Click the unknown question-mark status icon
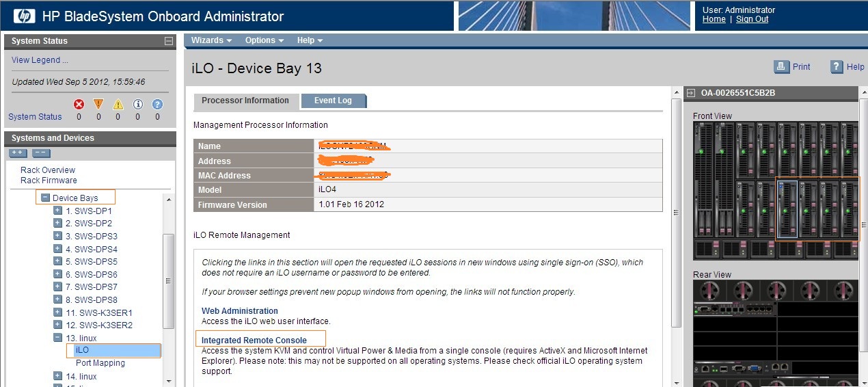This screenshot has height=387, width=868. 157,105
